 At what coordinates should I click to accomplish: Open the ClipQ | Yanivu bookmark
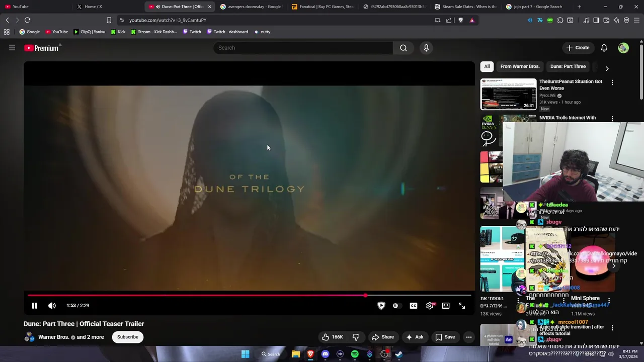click(89, 32)
